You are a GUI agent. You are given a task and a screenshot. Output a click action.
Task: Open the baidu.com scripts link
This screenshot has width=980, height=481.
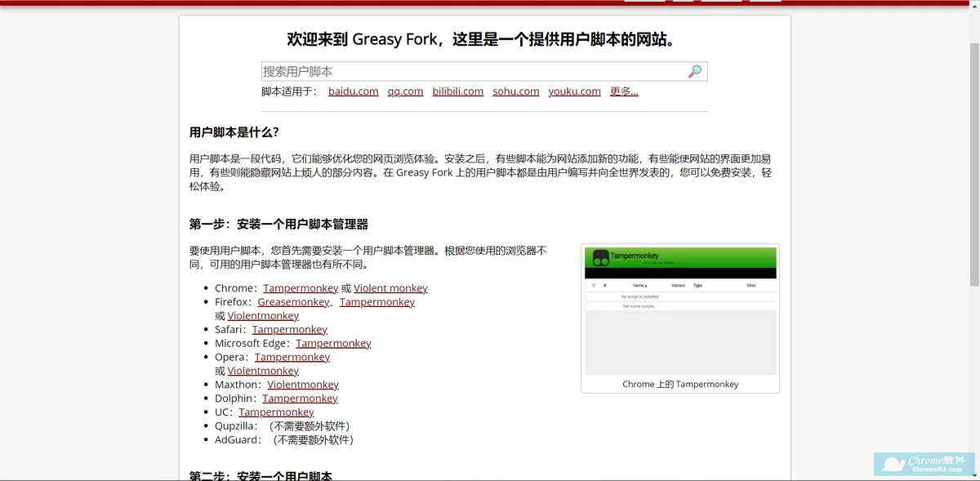354,91
